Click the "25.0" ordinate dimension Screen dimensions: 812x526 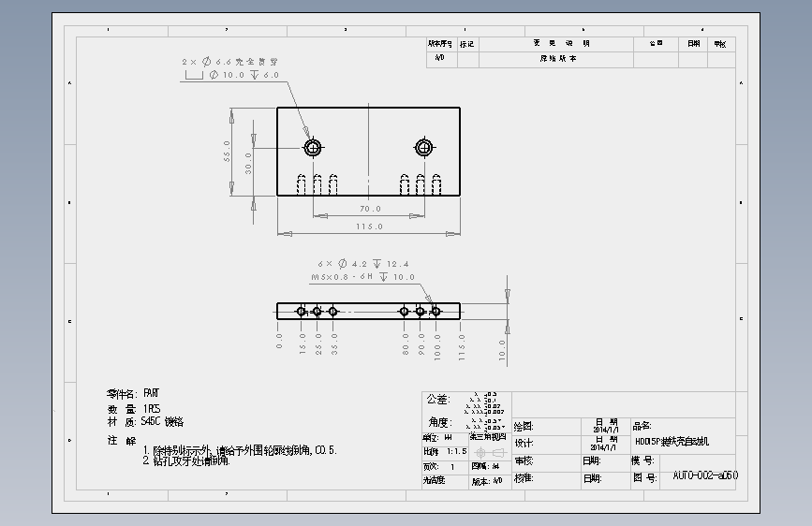point(318,343)
